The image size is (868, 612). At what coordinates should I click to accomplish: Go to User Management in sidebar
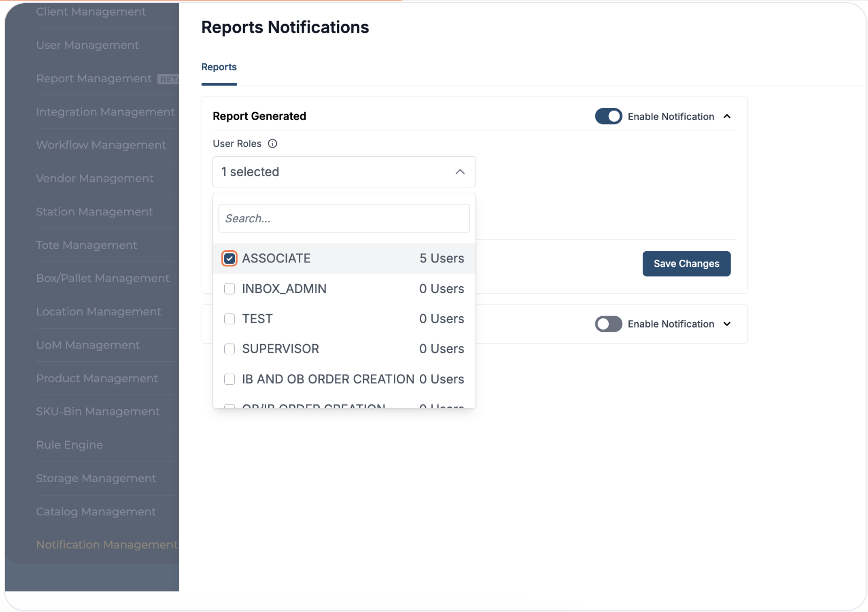pos(87,46)
